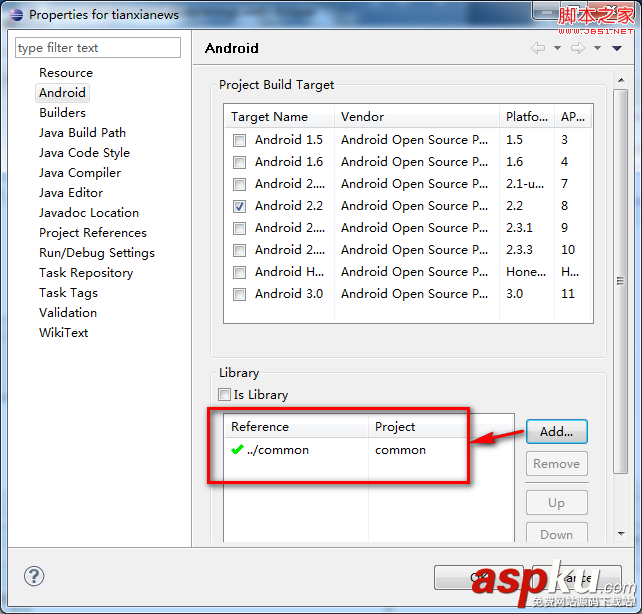Viewport: 642px width, 614px height.
Task: Check the Android 1.5 target checkbox
Action: (240, 140)
